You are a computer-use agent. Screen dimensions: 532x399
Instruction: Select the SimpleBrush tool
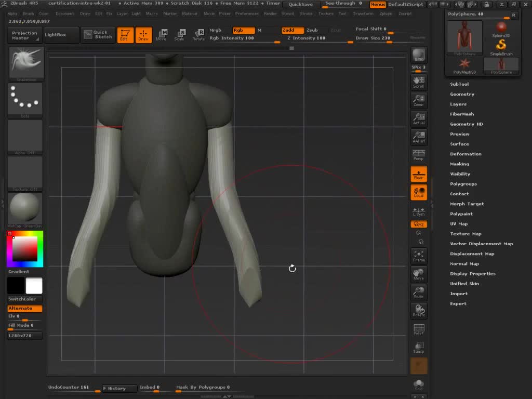point(501,47)
